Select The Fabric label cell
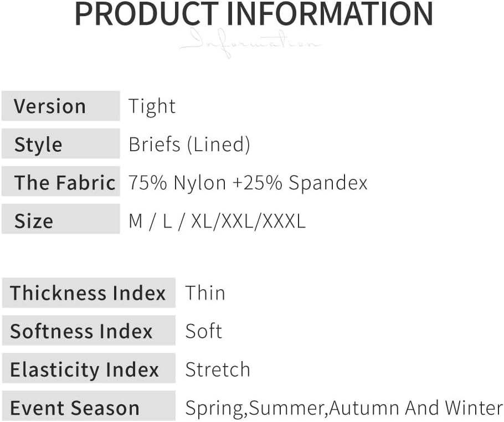This screenshot has width=504, height=422. 60,182
